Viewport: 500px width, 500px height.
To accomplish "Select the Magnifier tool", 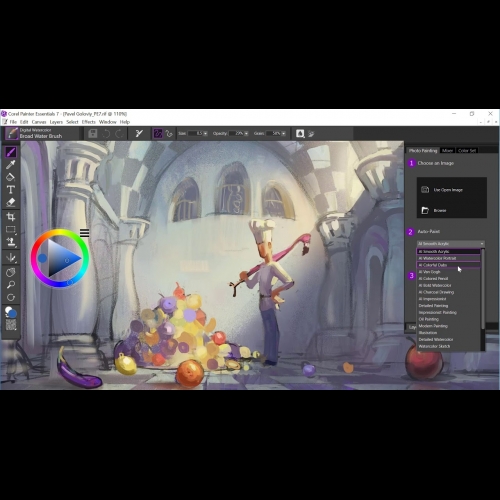I will pos(11,285).
